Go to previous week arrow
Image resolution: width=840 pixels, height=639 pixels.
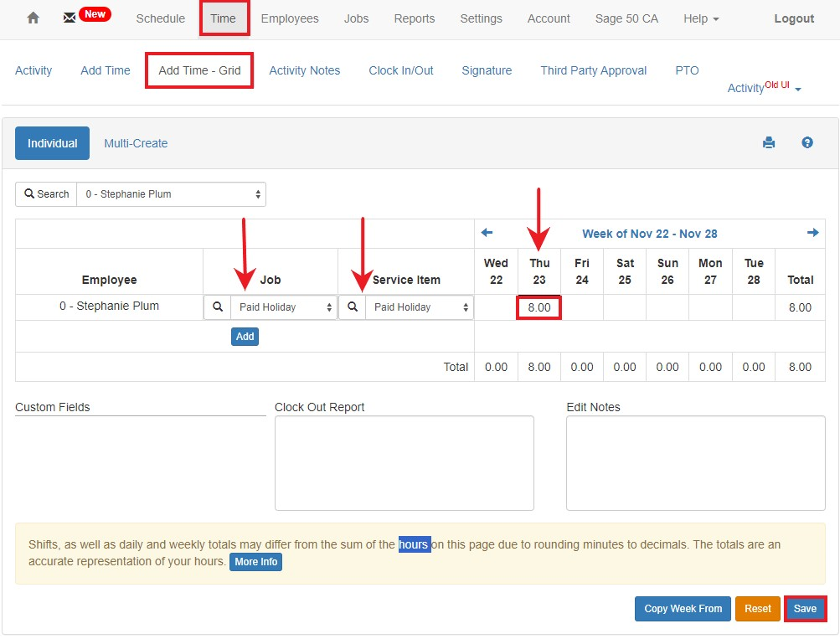tap(487, 233)
